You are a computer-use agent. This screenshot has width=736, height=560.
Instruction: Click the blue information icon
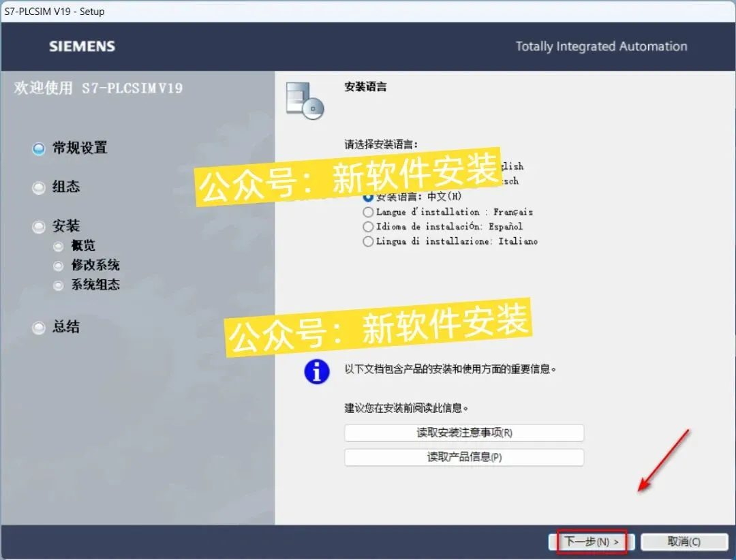pyautogui.click(x=317, y=372)
